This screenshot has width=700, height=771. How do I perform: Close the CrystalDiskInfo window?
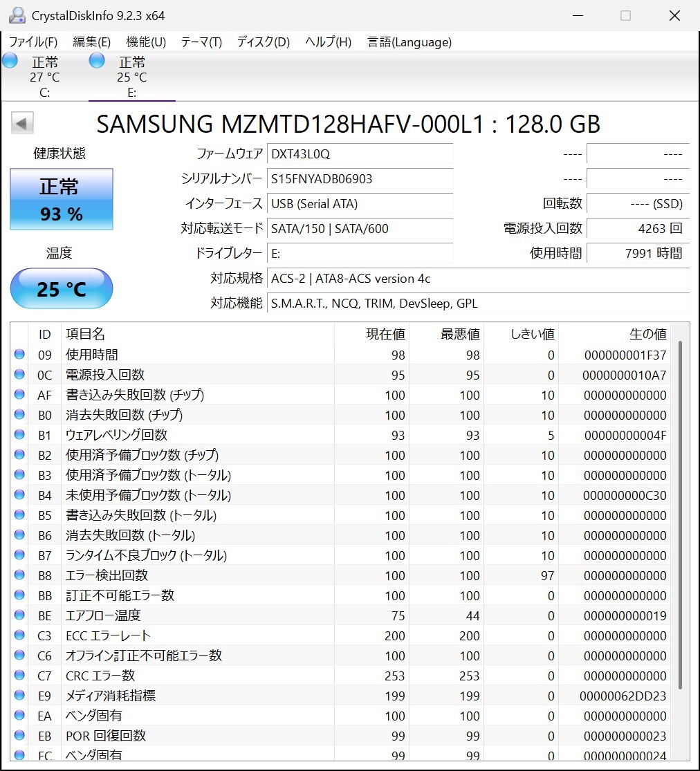click(x=675, y=16)
